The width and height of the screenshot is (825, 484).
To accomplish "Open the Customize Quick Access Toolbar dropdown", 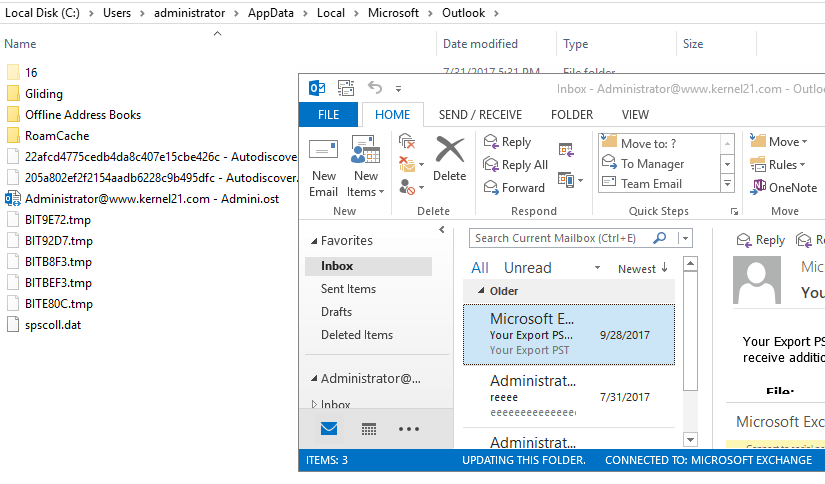I will (398, 89).
